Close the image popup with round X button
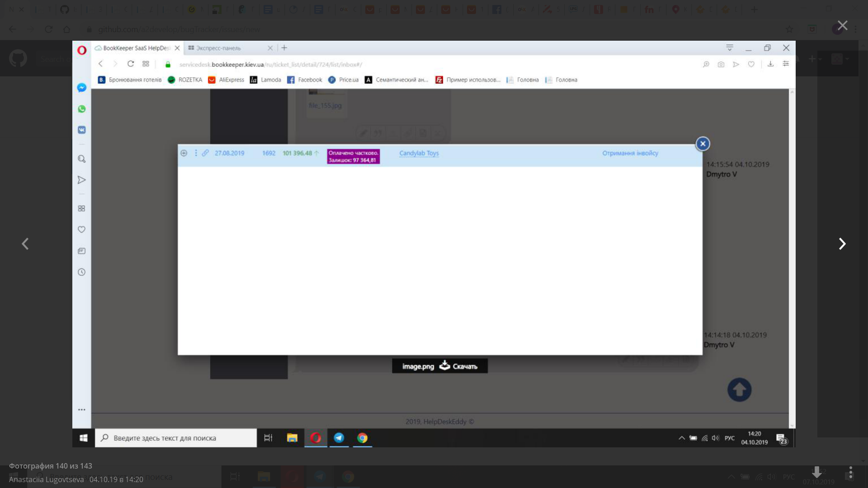Viewport: 868px width, 488px height. point(703,144)
